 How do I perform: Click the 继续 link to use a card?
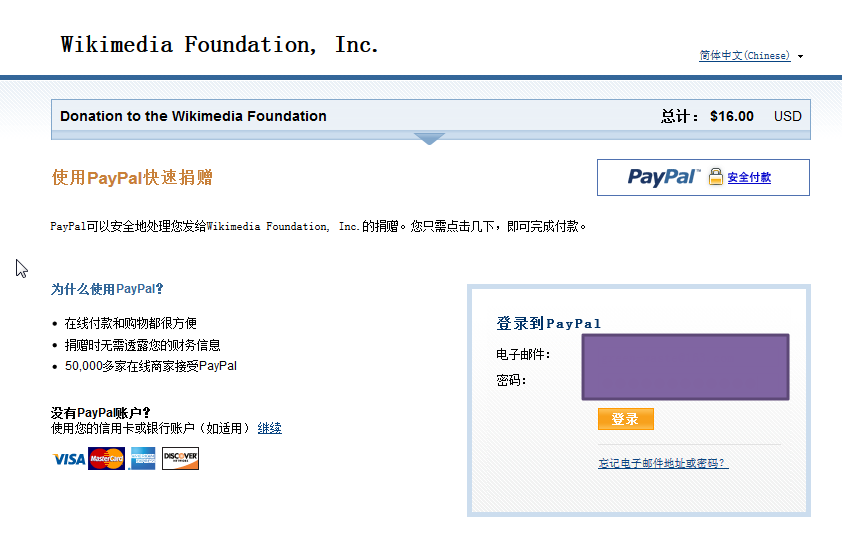pyautogui.click(x=270, y=428)
